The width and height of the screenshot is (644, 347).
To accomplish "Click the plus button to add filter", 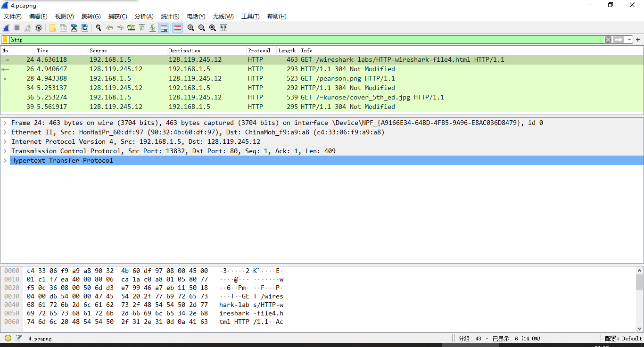I will pos(638,40).
